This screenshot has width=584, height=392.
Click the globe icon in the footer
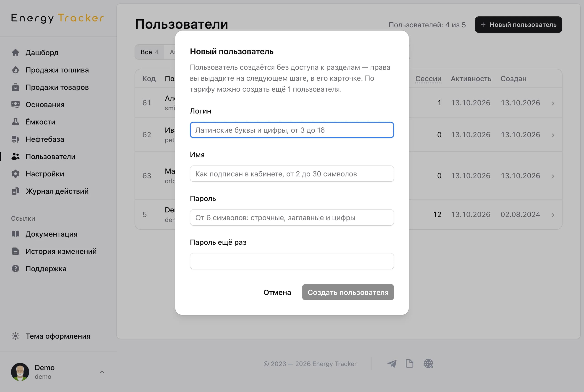coord(428,364)
